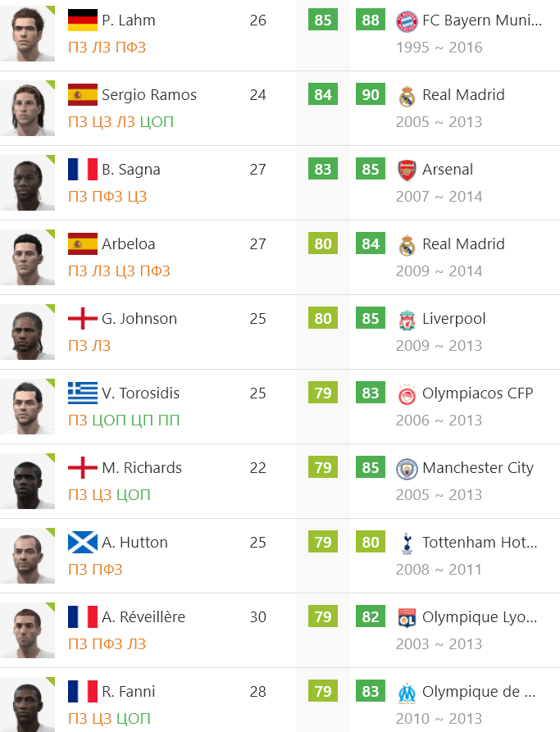The height and width of the screenshot is (732, 560).
Task: Select A. Réveillère's face thumbnail
Action: tap(28, 630)
